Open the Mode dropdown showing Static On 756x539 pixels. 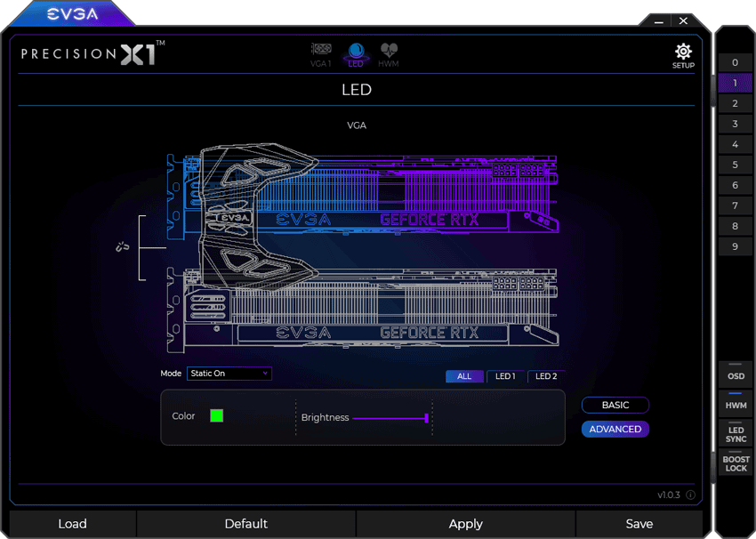tap(229, 374)
